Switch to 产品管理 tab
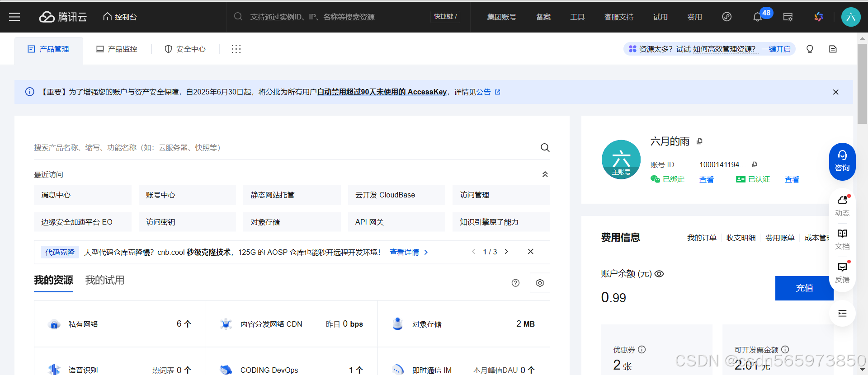The image size is (868, 375). (x=48, y=49)
